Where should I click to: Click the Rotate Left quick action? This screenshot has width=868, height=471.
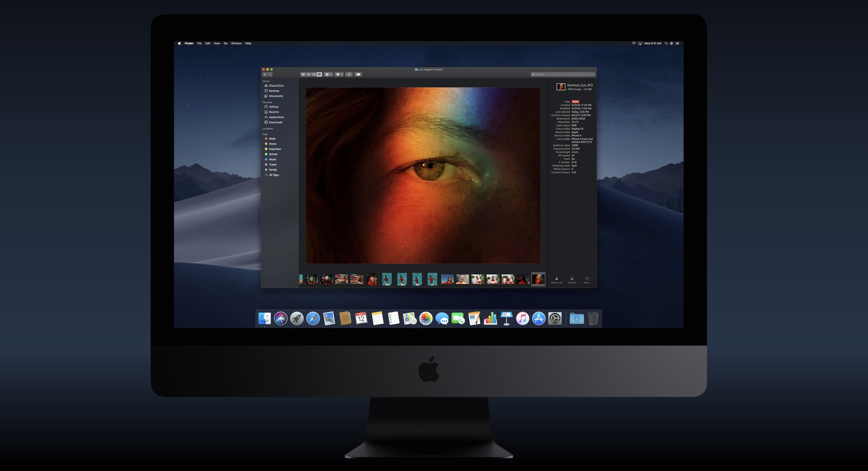557,279
